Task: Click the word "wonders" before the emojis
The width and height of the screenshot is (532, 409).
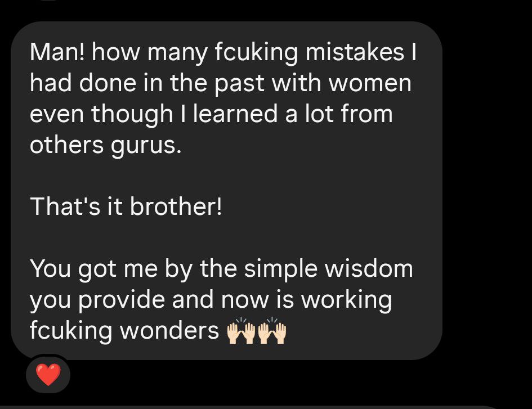Action: (169, 331)
